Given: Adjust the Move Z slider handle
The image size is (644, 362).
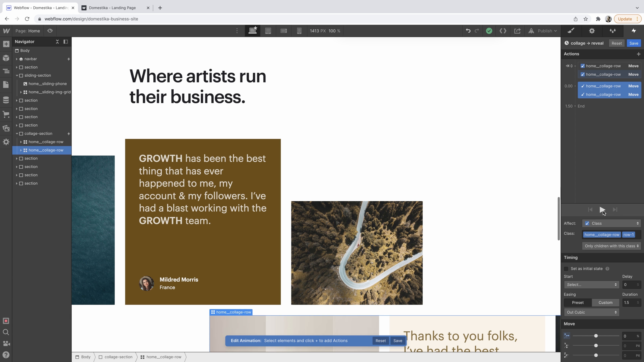Looking at the screenshot, I should [x=596, y=355].
